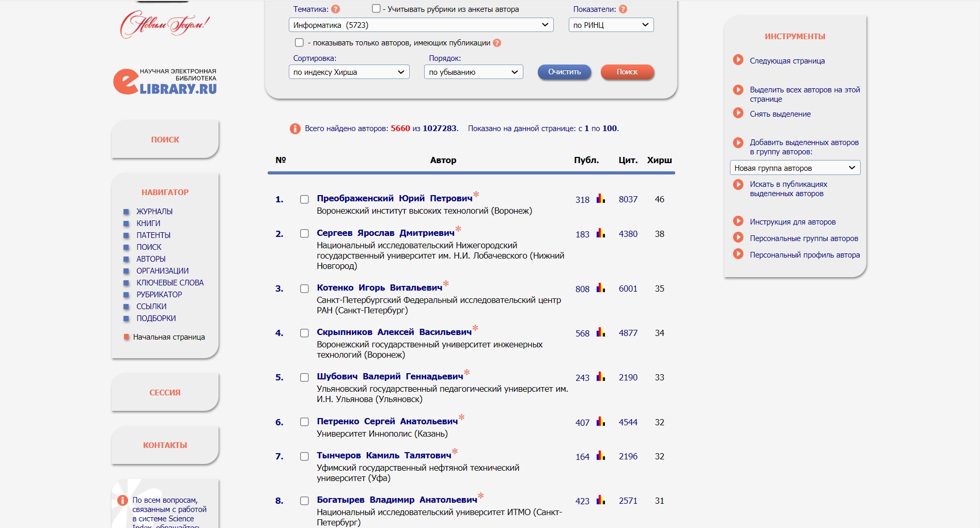Select checkbox for Котенко Игорь Витальевич
Image resolution: width=980 pixels, height=528 pixels.
[x=304, y=289]
